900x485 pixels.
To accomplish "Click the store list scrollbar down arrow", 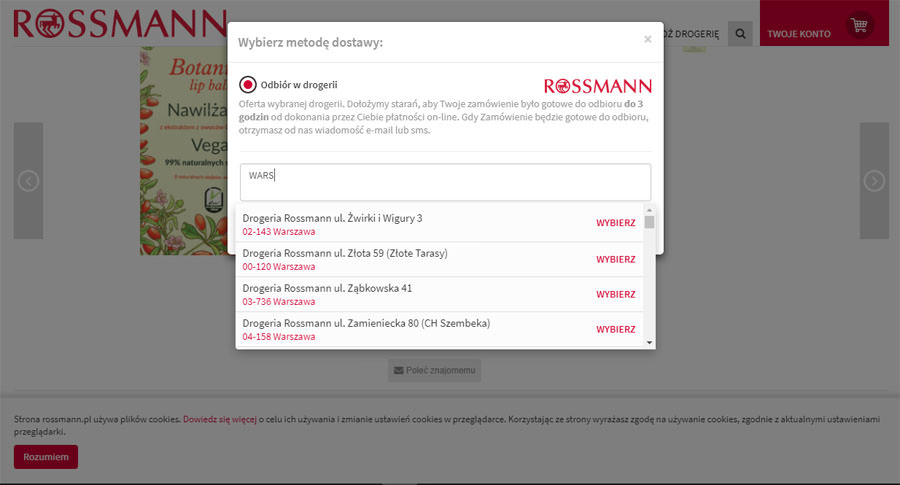I will point(649,343).
